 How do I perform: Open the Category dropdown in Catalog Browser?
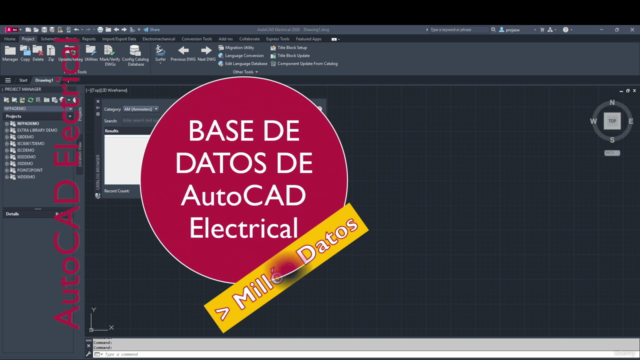pos(141,109)
